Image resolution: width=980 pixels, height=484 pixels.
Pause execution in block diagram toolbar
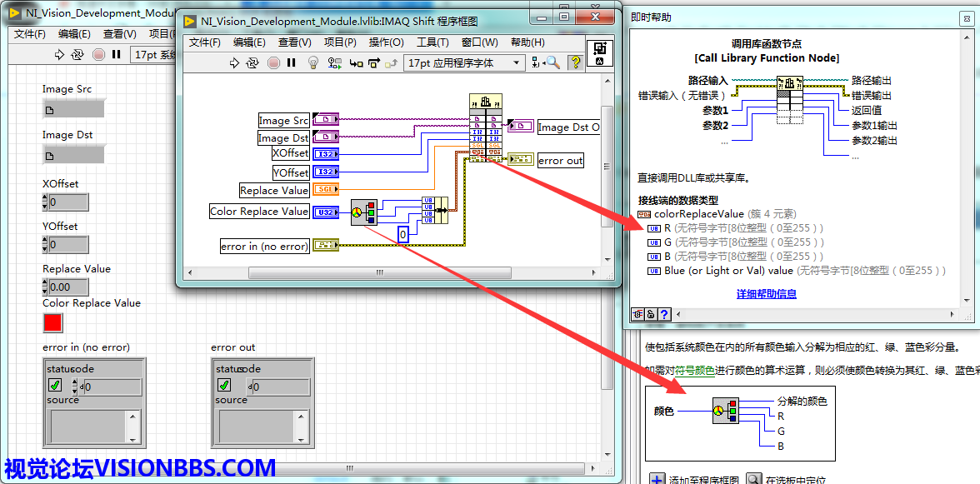pos(291,62)
